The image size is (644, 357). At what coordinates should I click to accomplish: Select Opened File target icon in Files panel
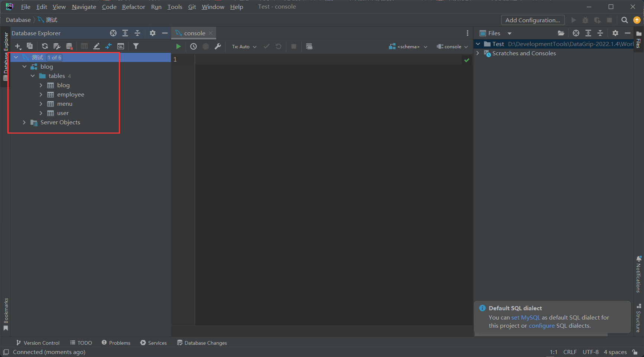click(x=576, y=33)
